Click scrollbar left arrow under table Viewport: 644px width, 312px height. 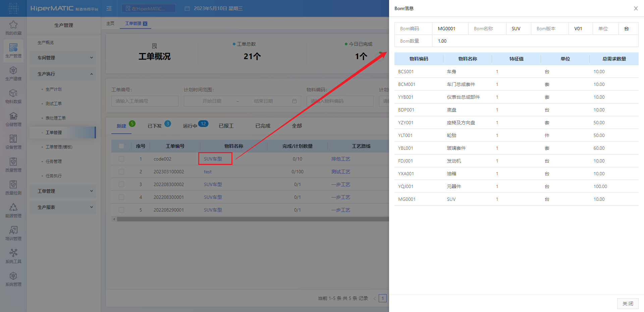[114, 219]
